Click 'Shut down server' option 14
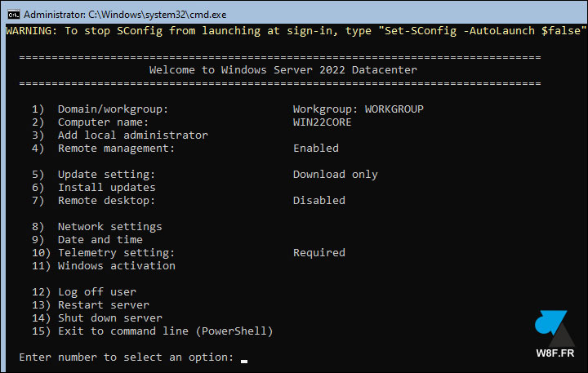Image resolution: width=588 pixels, height=373 pixels. click(110, 318)
